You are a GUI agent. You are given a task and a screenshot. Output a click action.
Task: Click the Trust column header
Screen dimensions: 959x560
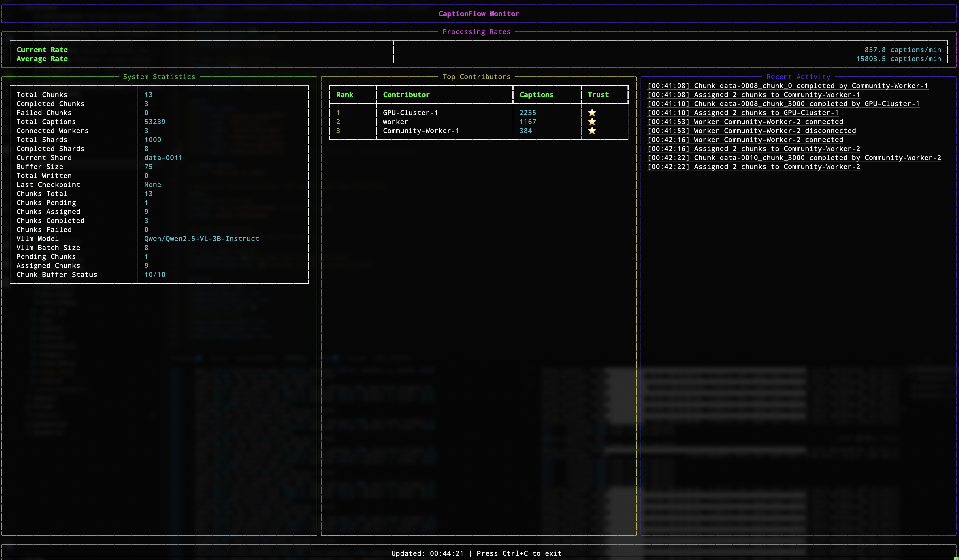coord(598,95)
